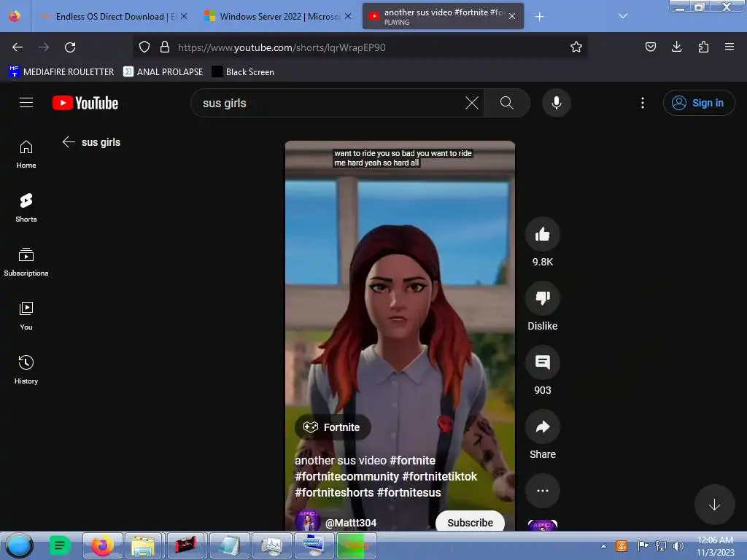Close the YouTube Shorts tab
The height and width of the screenshot is (560, 747).
pyautogui.click(x=512, y=16)
